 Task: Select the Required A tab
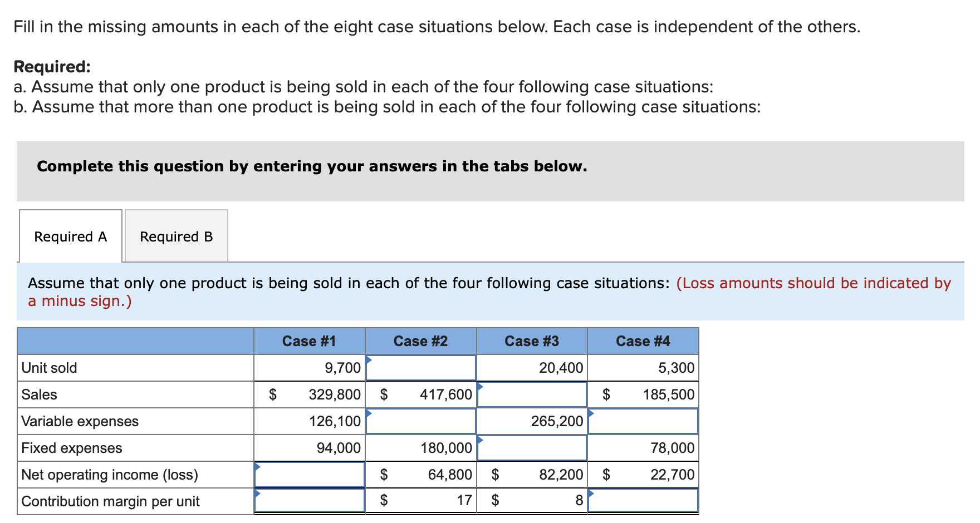click(70, 236)
